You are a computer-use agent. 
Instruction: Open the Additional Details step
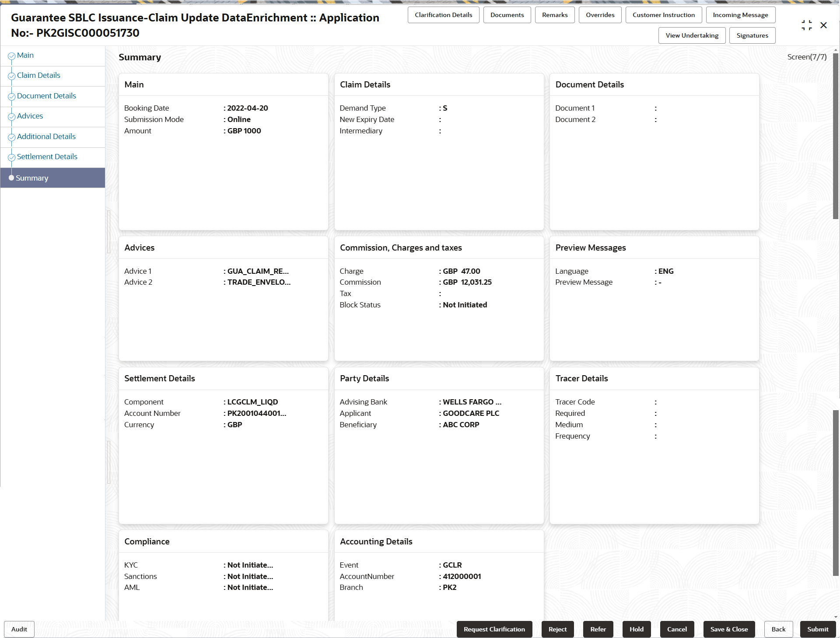[x=46, y=136]
